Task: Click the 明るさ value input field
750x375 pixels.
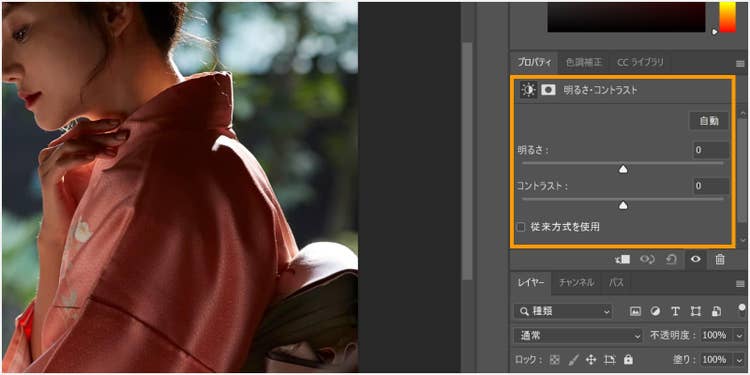Action: (x=711, y=150)
